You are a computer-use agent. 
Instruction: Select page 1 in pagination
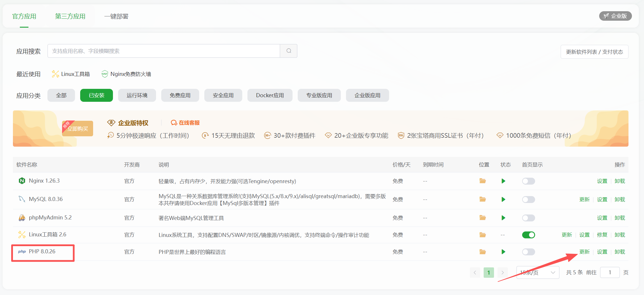489,273
